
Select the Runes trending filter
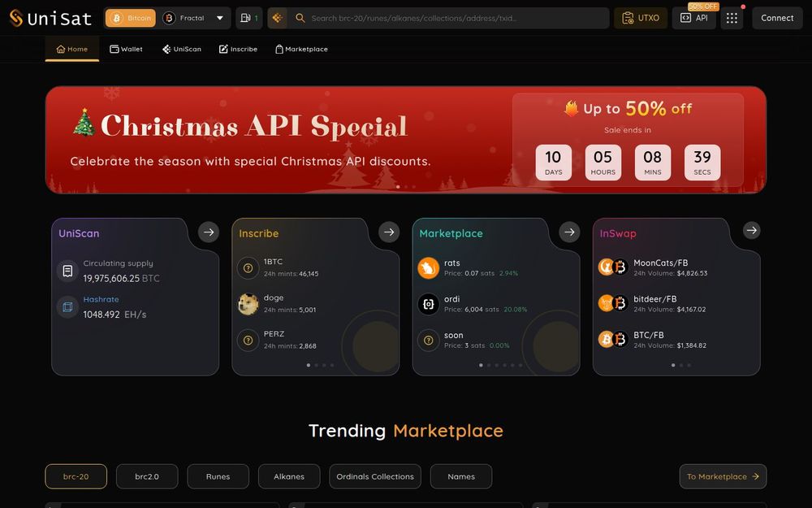(218, 476)
